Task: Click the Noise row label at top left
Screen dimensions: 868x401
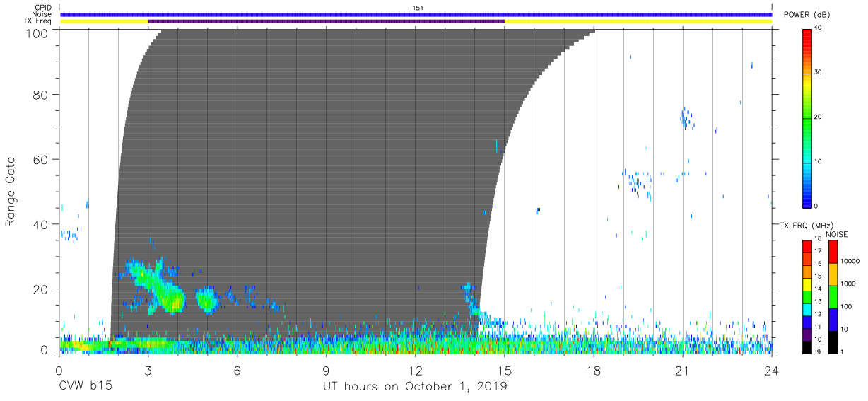Action: pyautogui.click(x=42, y=14)
